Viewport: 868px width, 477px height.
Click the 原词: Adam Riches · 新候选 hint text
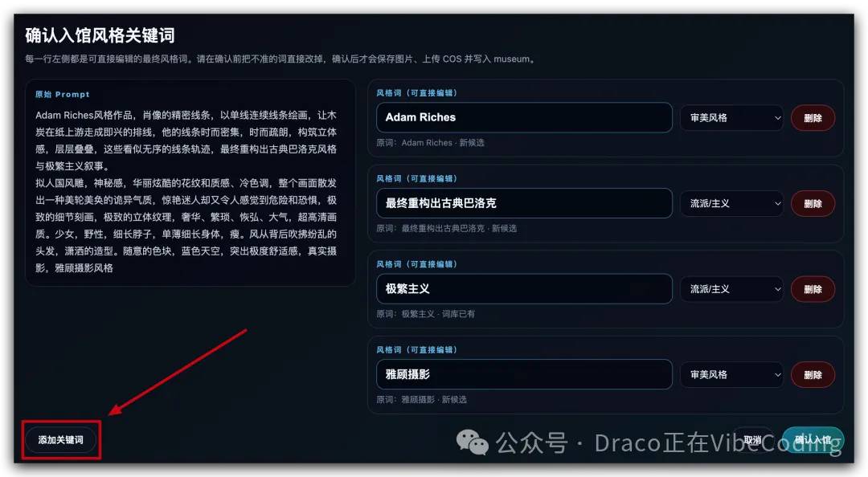coord(430,143)
